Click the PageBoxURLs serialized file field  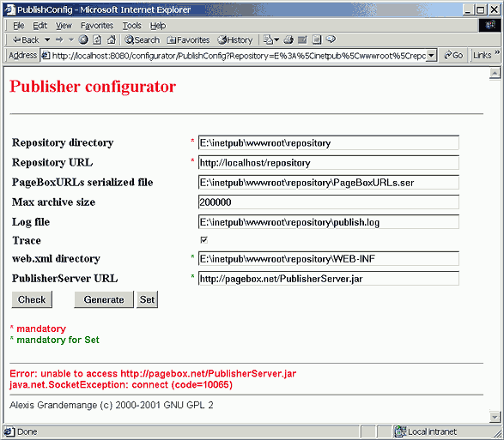(x=329, y=183)
